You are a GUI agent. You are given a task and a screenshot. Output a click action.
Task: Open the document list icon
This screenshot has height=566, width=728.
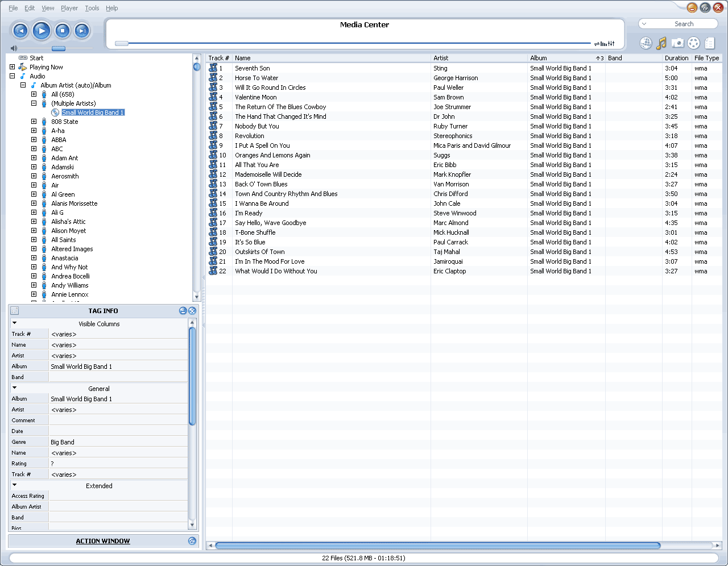[x=710, y=43]
